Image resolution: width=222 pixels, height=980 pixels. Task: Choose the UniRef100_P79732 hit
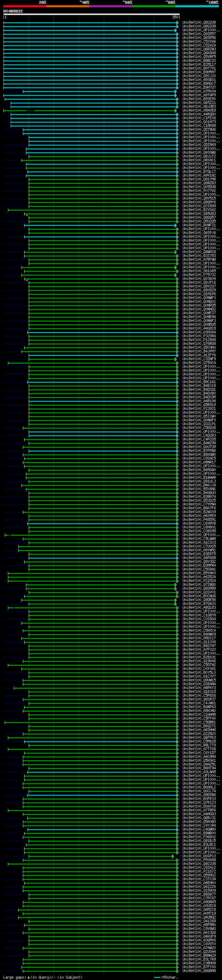(x=199, y=275)
